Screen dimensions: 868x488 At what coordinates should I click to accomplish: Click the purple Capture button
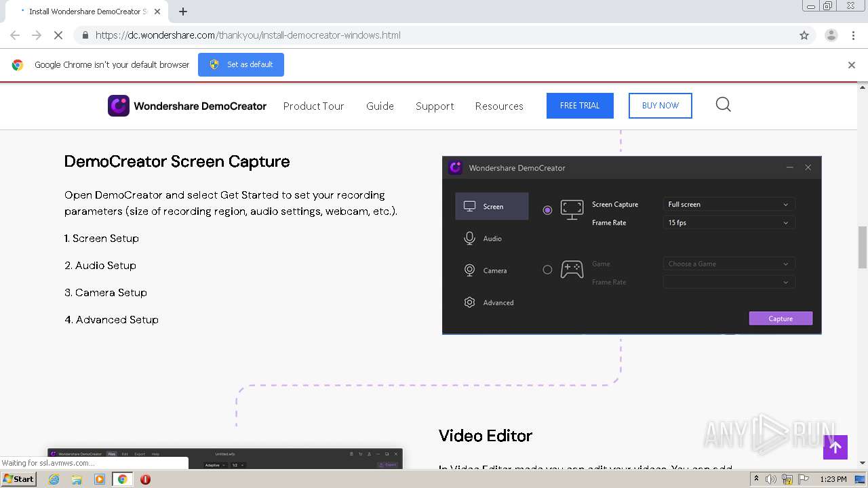point(781,319)
